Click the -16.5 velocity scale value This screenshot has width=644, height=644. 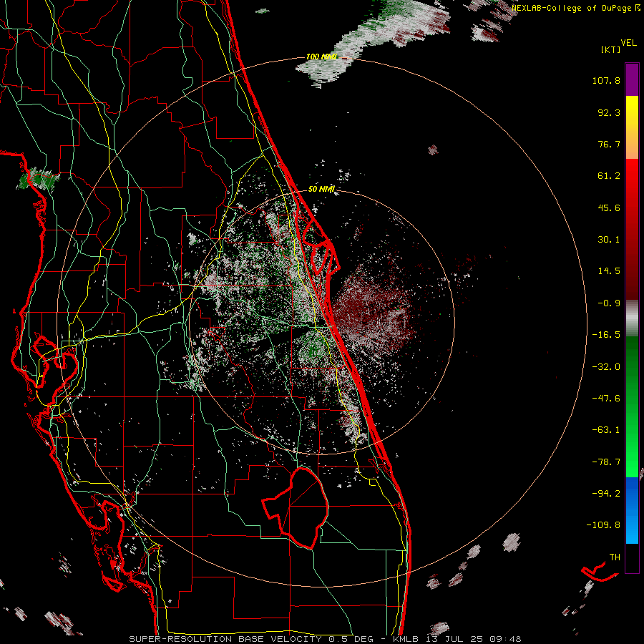pyautogui.click(x=606, y=335)
